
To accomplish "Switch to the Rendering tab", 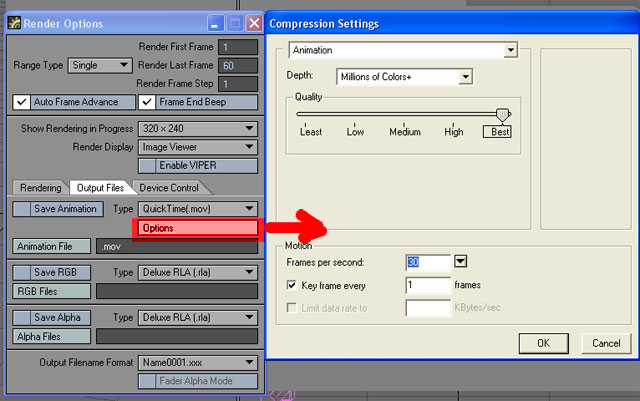I will click(x=40, y=188).
